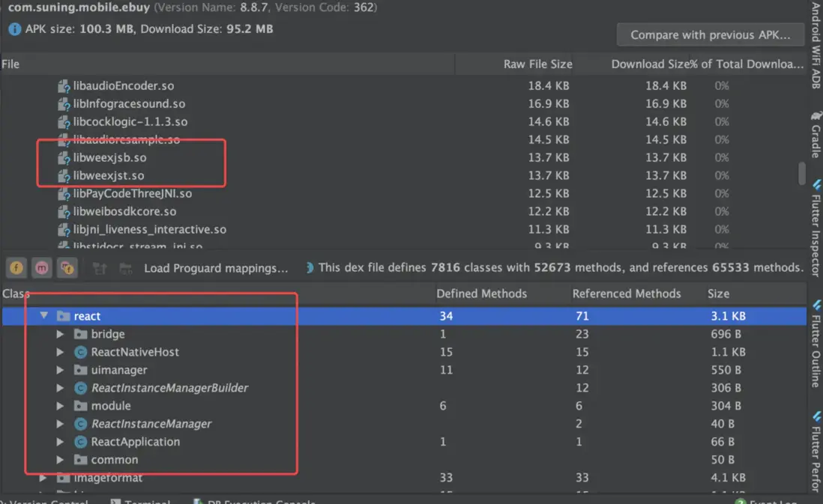Expand the module package node
The height and width of the screenshot is (504, 823).
61,406
